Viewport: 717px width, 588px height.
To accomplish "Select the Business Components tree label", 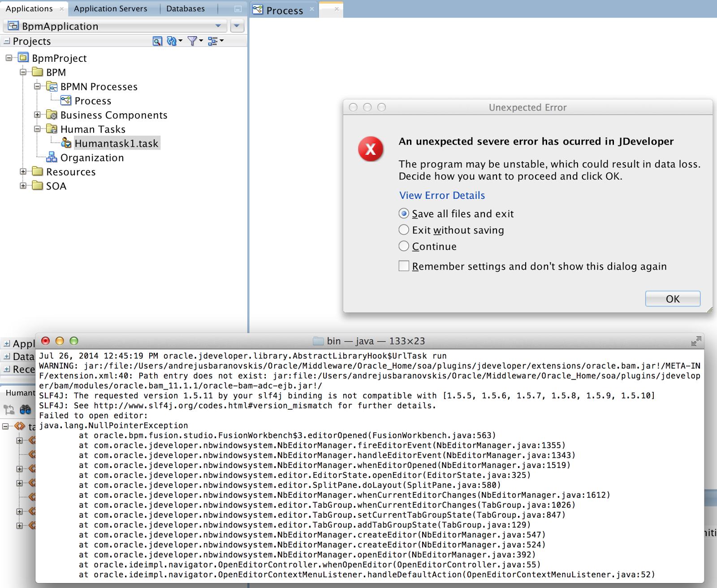I will coord(114,115).
